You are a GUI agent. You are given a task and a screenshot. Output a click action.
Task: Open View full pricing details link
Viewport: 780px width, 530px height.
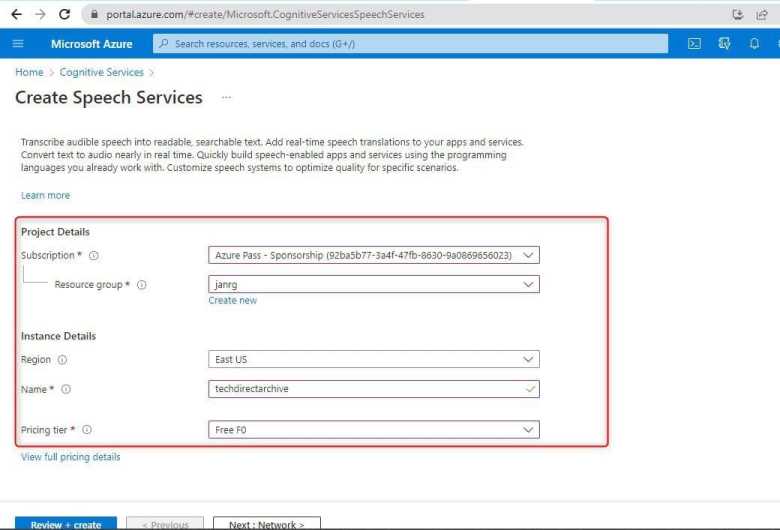pyautogui.click(x=70, y=457)
